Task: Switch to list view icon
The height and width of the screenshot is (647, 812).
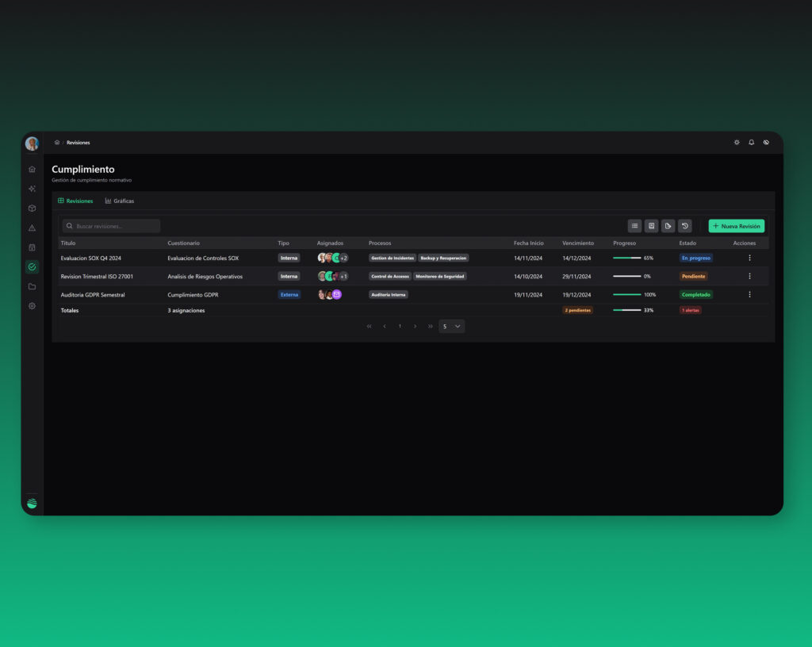Action: 634,226
